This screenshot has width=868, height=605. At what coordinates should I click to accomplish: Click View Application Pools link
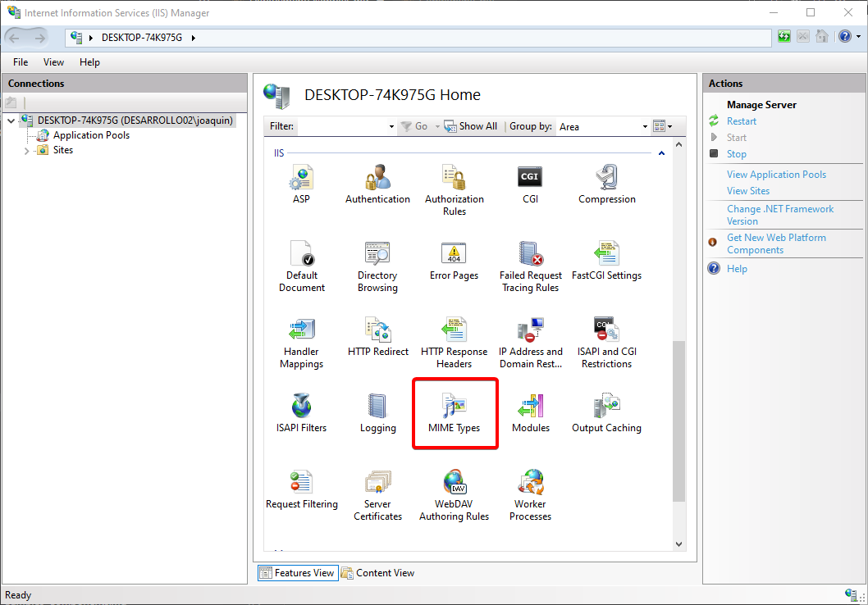(776, 174)
